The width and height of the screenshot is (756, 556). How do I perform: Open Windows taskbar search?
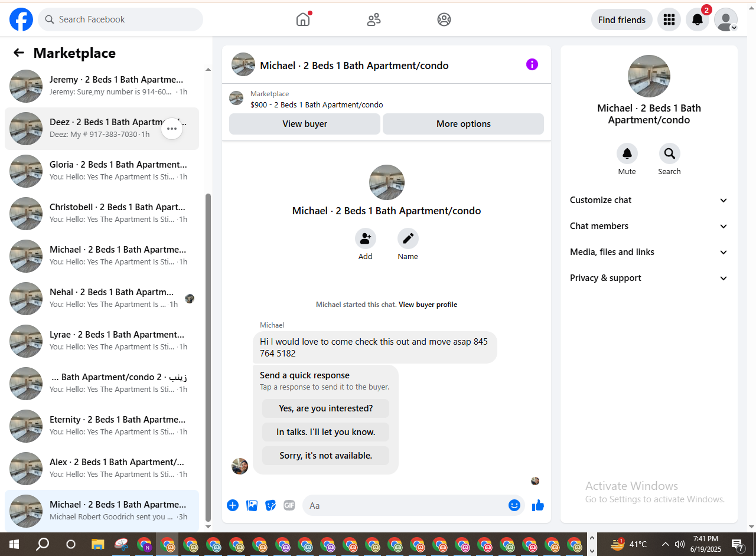tap(43, 544)
